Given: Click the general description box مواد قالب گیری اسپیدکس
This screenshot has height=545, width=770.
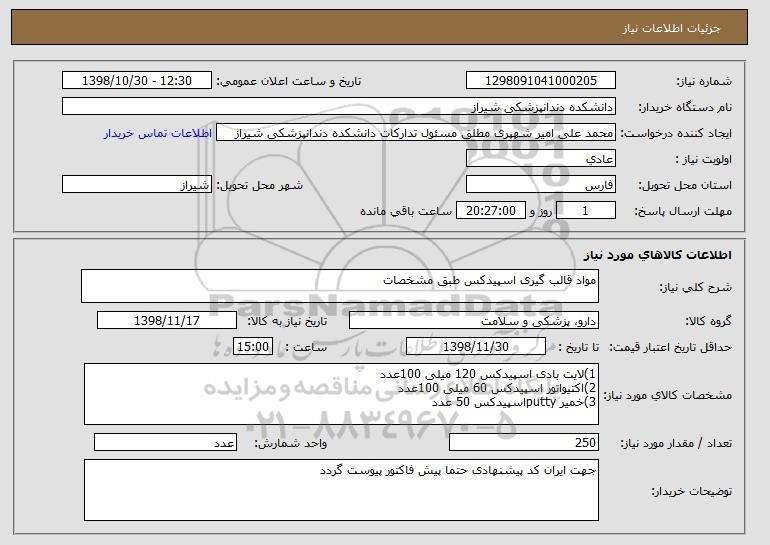Looking at the screenshot, I should coord(340,286).
